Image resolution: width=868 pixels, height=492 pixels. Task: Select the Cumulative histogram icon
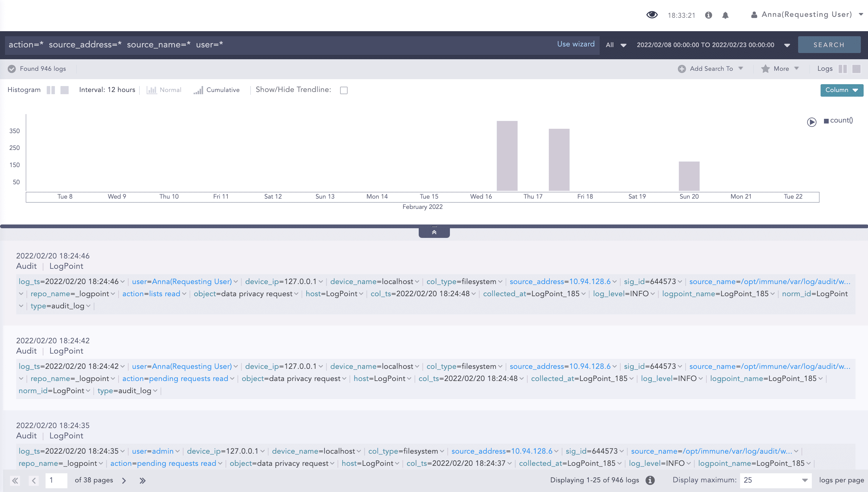point(199,90)
